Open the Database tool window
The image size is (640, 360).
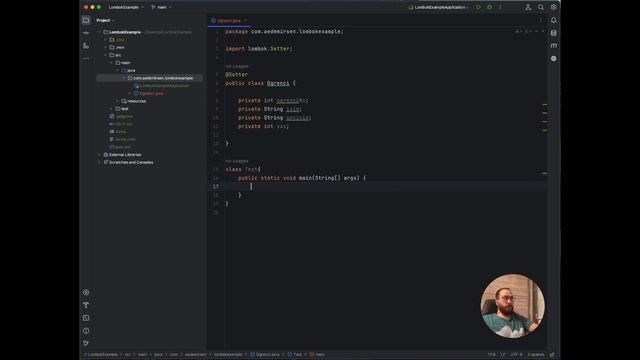click(x=553, y=33)
